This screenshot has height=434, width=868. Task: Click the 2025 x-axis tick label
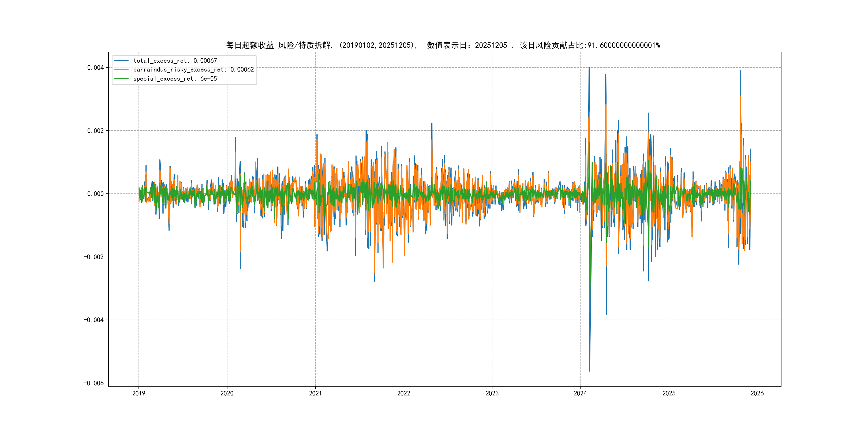pyautogui.click(x=669, y=393)
